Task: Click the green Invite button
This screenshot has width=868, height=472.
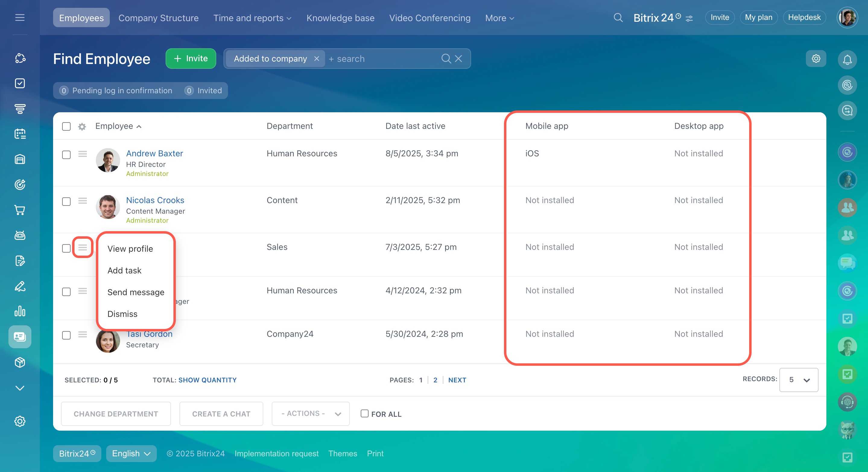Action: click(x=191, y=59)
